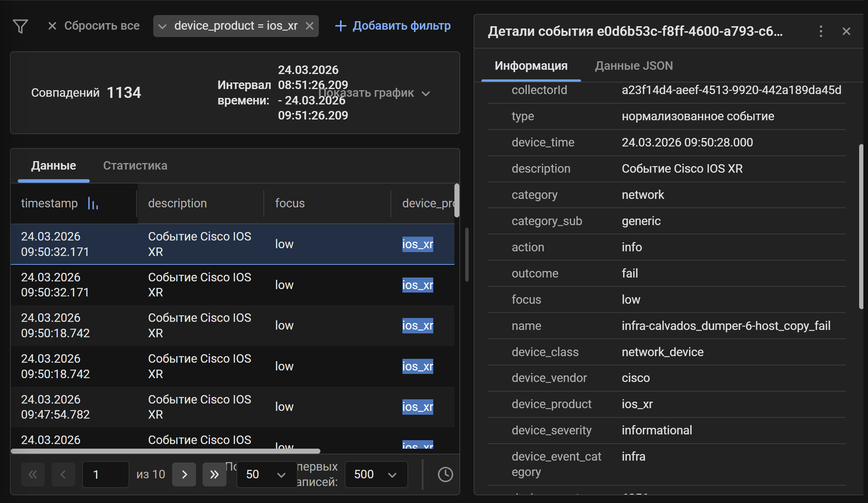Open the three-dot menu in event details panel
Image resolution: width=868 pixels, height=503 pixels.
[x=821, y=32]
